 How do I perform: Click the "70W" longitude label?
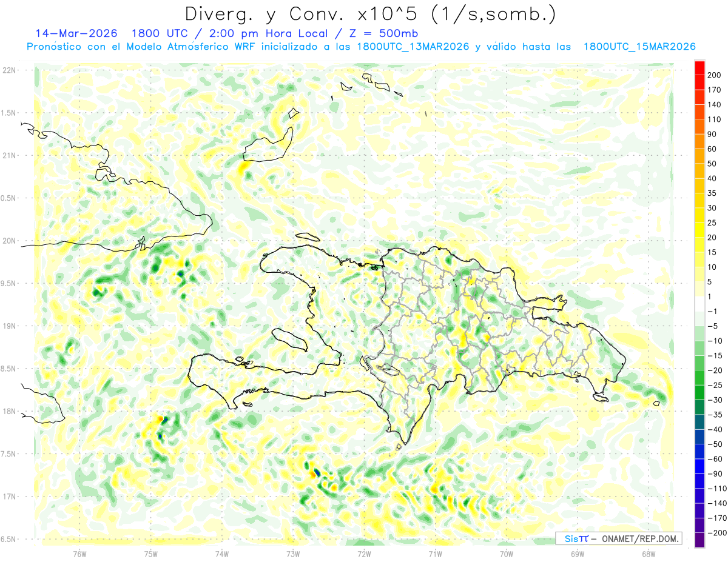click(x=507, y=554)
